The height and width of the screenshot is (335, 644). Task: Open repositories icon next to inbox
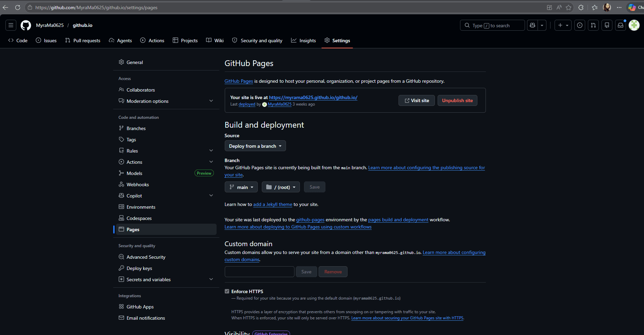click(x=607, y=25)
